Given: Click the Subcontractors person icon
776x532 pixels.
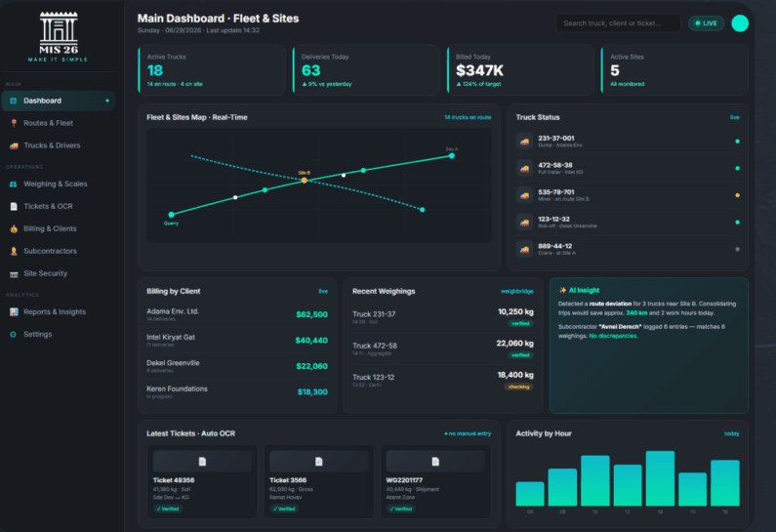Looking at the screenshot, I should tap(14, 251).
